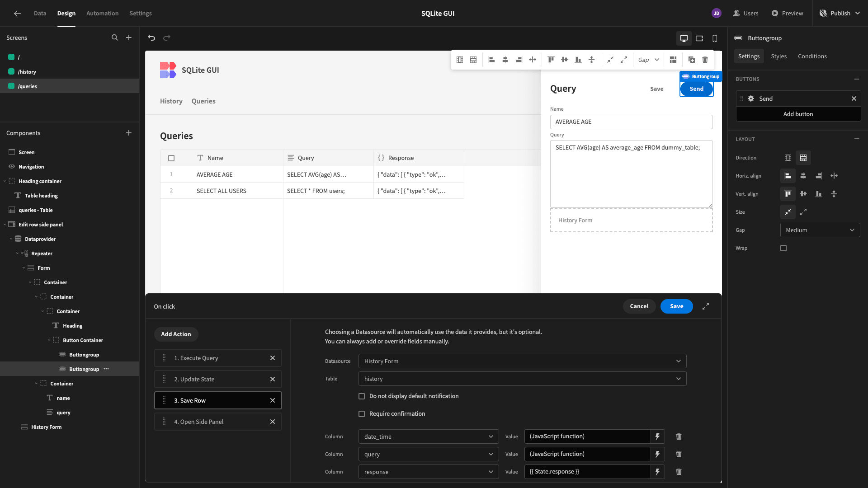Expand the On click drawer to fullscreen
Image resolution: width=868 pixels, height=488 pixels.
[x=706, y=306]
